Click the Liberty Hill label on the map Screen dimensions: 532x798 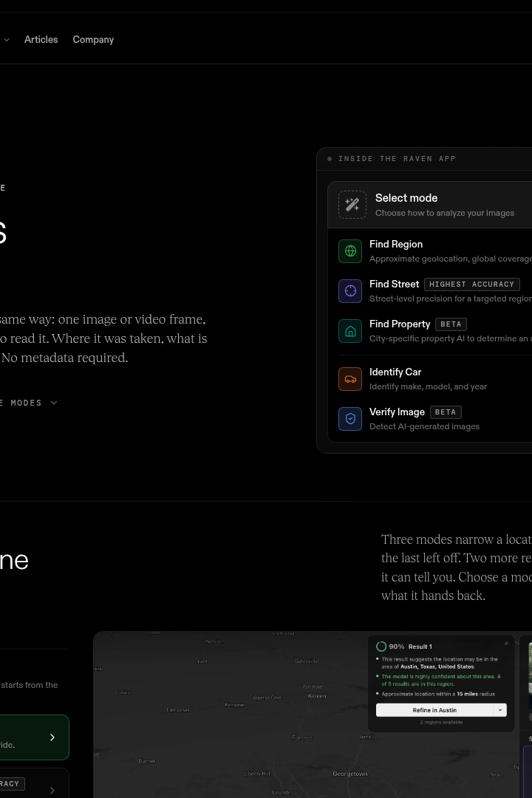click(x=256, y=774)
